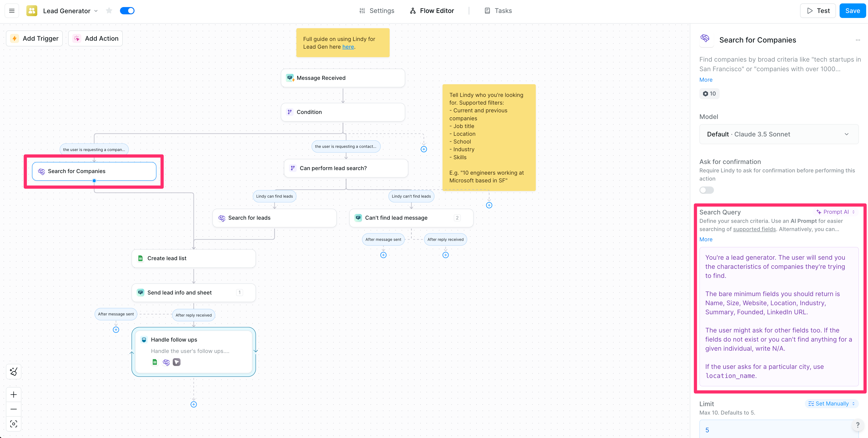The image size is (868, 438).
Task: Fit flow to view icon
Action: [13, 424]
